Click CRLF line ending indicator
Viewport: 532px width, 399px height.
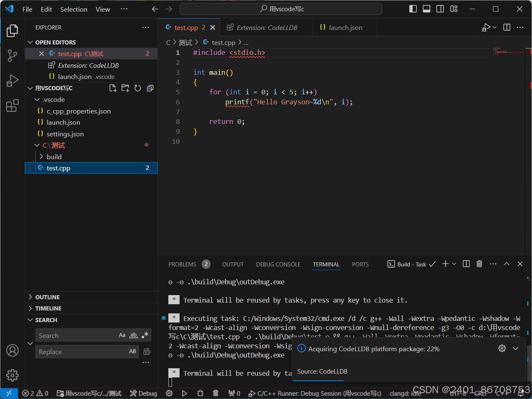pos(481,393)
